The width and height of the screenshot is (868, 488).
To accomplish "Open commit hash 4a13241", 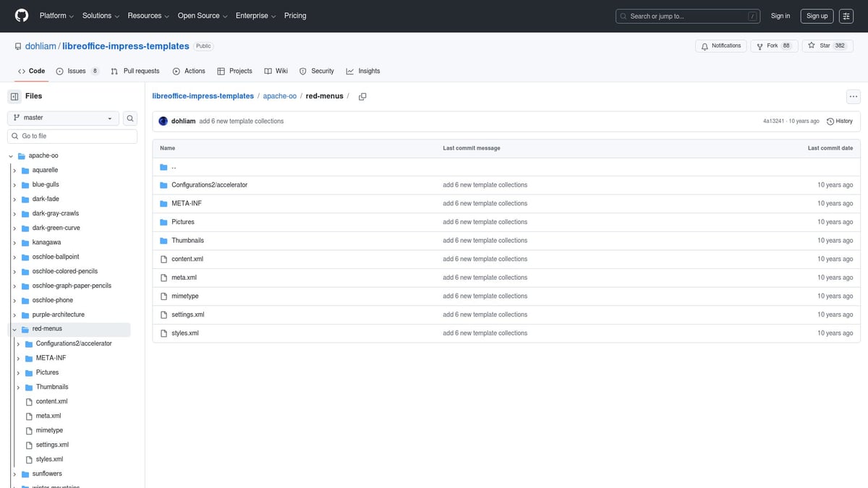I will coord(775,121).
